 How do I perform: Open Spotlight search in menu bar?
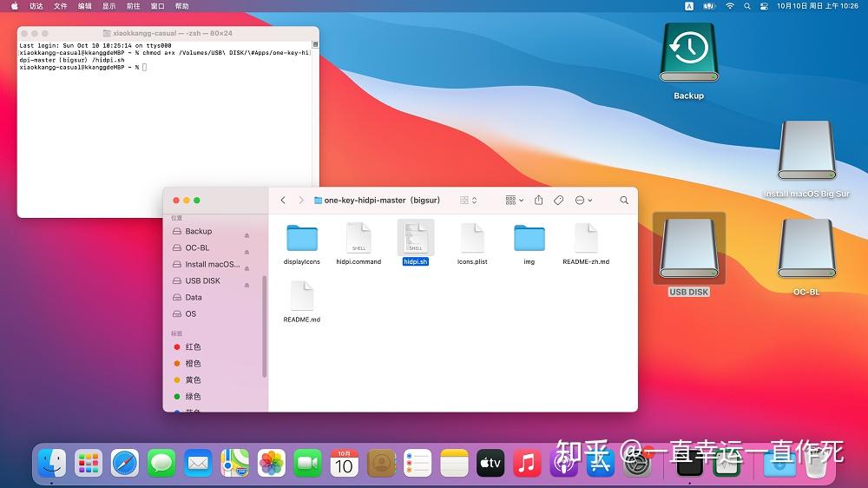747,6
